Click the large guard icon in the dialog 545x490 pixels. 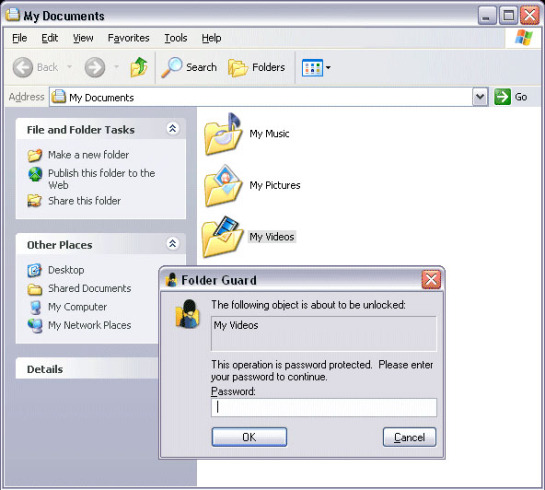point(188,314)
